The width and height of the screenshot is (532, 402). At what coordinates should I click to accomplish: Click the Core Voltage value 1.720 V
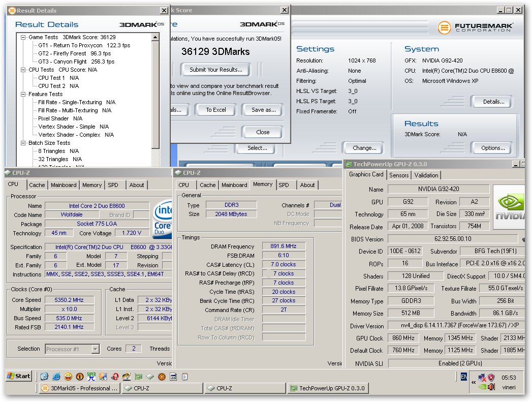[131, 233]
